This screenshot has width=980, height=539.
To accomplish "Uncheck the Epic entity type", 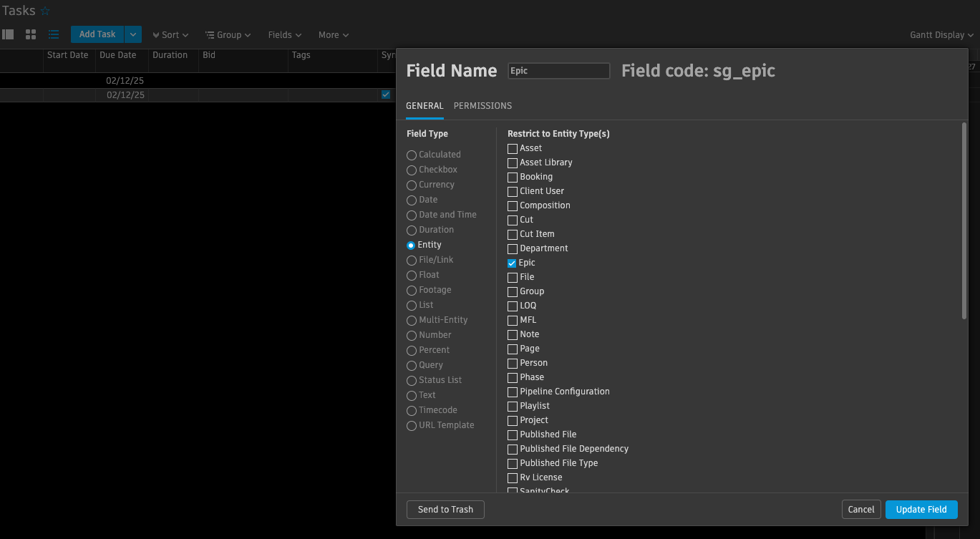I will coord(513,263).
